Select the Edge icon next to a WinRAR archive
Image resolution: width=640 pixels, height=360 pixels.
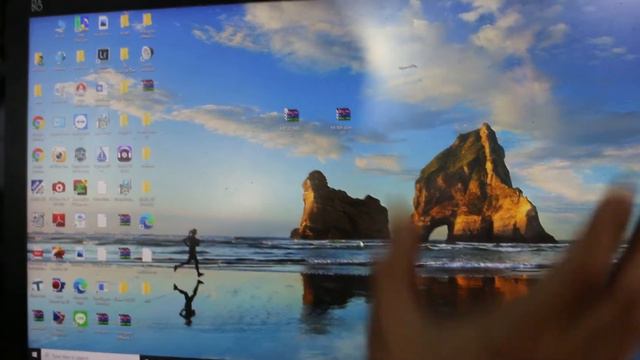tap(147, 221)
